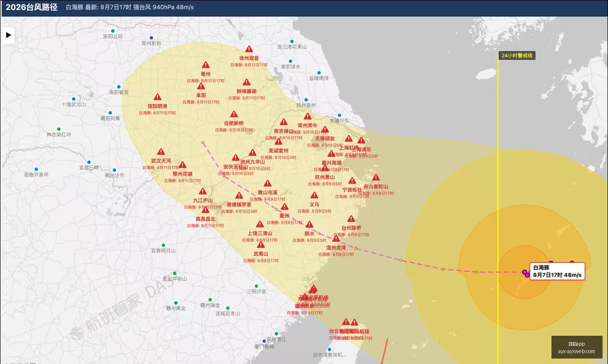Select the 宜春明月山 airport dot

click(163, 245)
